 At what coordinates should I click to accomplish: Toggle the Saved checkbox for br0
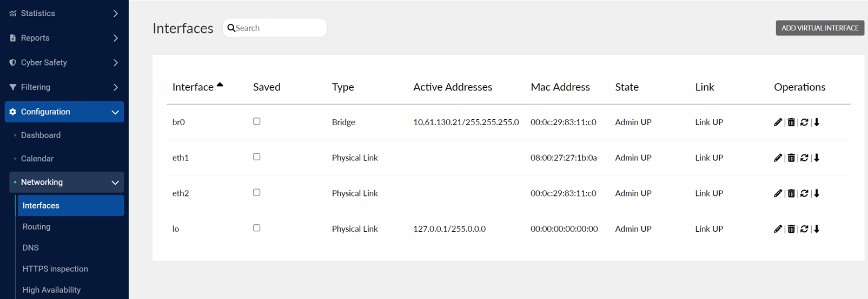coord(257,121)
